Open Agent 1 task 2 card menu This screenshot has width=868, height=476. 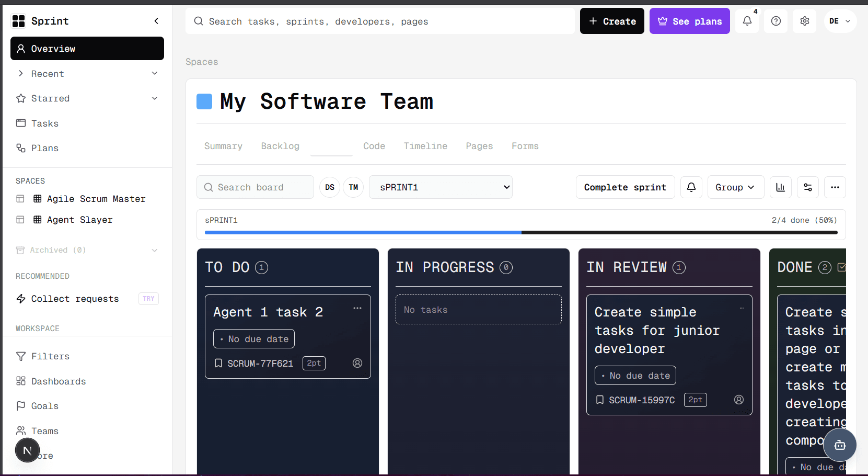click(x=357, y=308)
